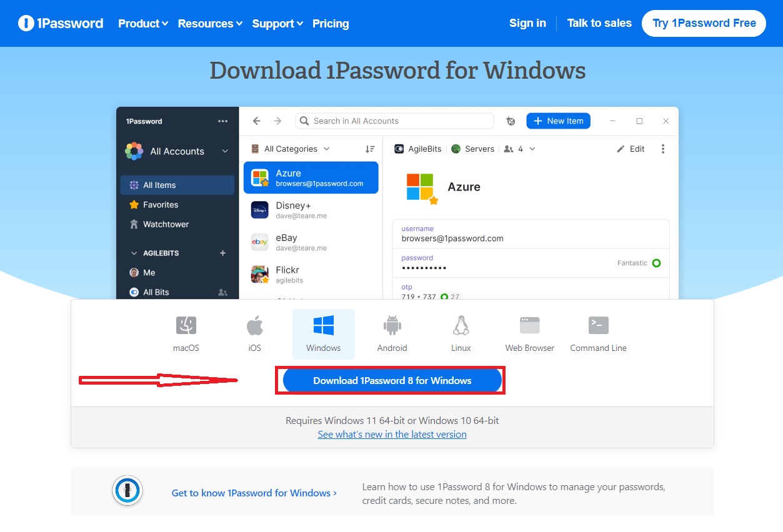Open See what's new in latest version
783x532 pixels.
click(x=392, y=434)
